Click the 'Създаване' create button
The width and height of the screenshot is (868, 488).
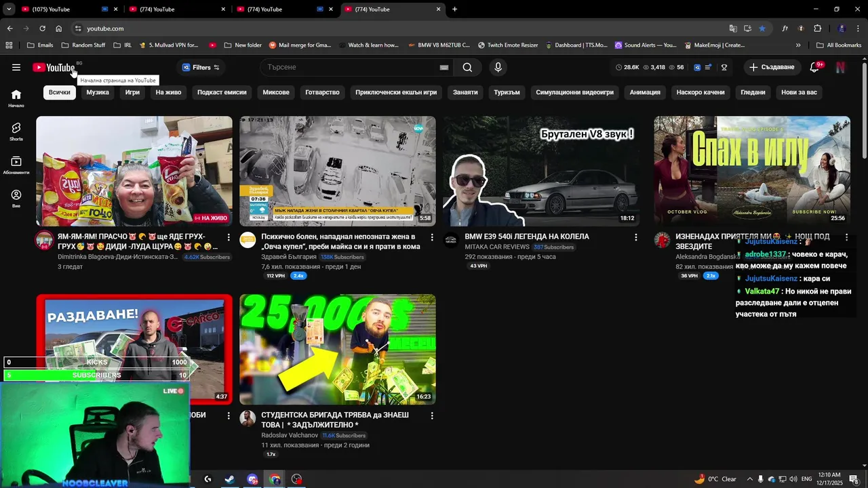(x=771, y=67)
